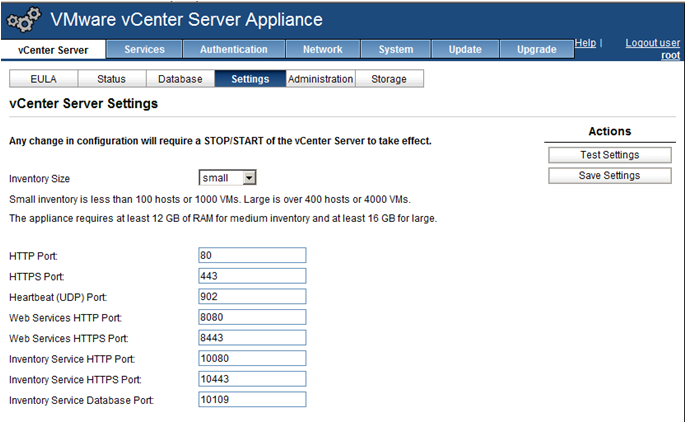Switch to the Upgrade tab
686x423 pixels.
tap(537, 50)
